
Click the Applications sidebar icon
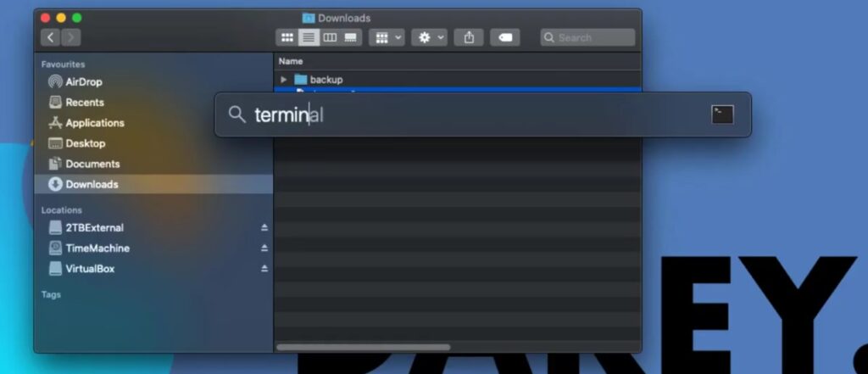pos(55,123)
